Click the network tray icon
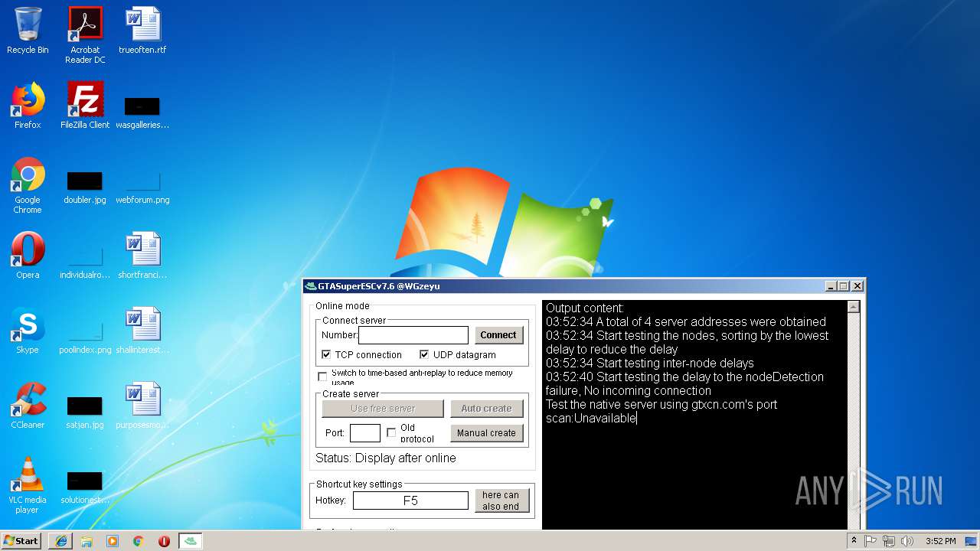The image size is (980, 551). coord(889,541)
